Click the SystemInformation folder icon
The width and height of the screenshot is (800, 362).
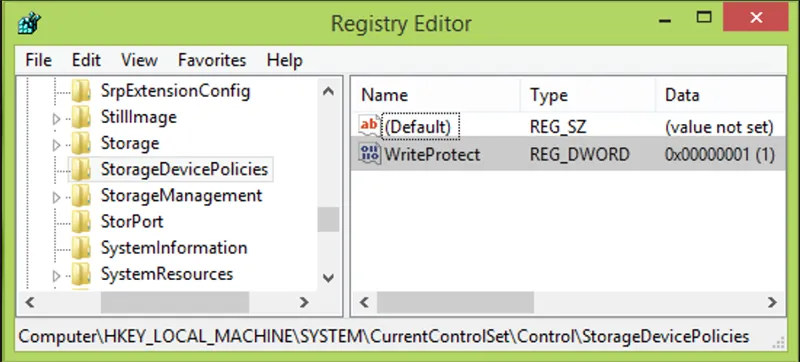[x=81, y=248]
